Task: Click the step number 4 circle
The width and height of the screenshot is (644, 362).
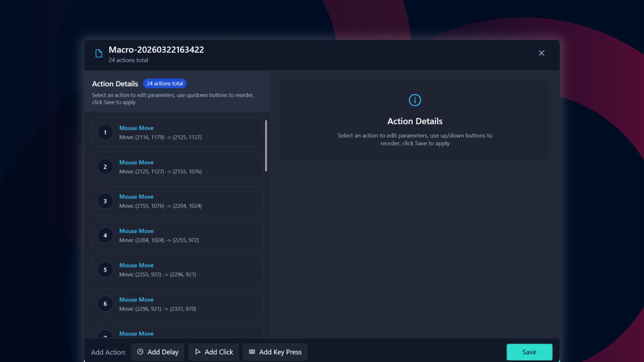Action: 105,235
